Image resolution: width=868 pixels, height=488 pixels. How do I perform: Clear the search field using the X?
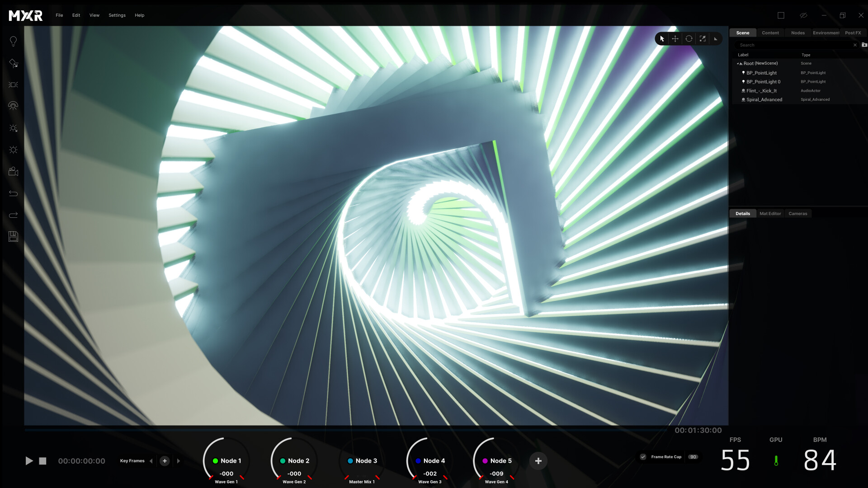point(855,45)
